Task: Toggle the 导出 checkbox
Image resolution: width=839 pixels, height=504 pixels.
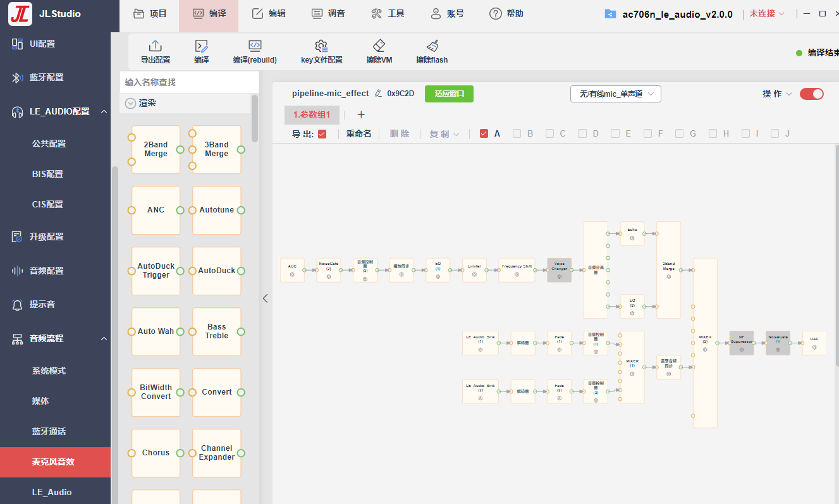Action: (x=322, y=134)
